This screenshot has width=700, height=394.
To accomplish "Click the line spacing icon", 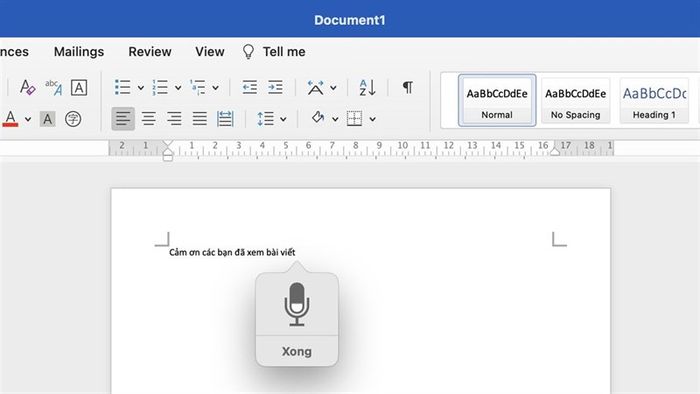I will point(265,119).
